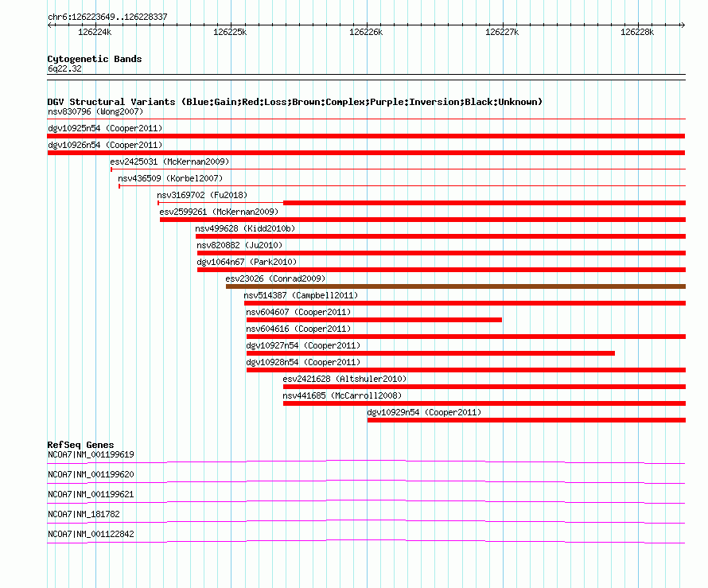Click the left arrow of the ruler
Screen dimensions: 708x588
[49, 25]
